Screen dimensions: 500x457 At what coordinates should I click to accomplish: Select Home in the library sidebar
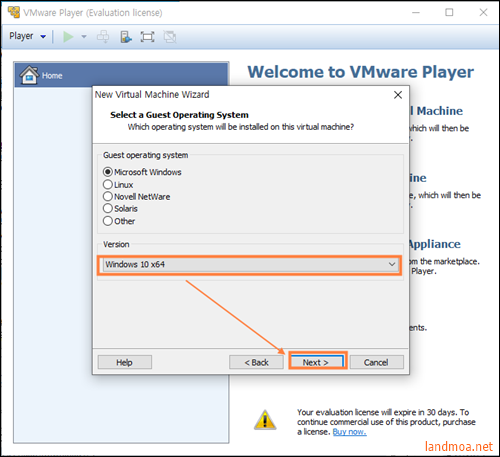pyautogui.click(x=121, y=75)
